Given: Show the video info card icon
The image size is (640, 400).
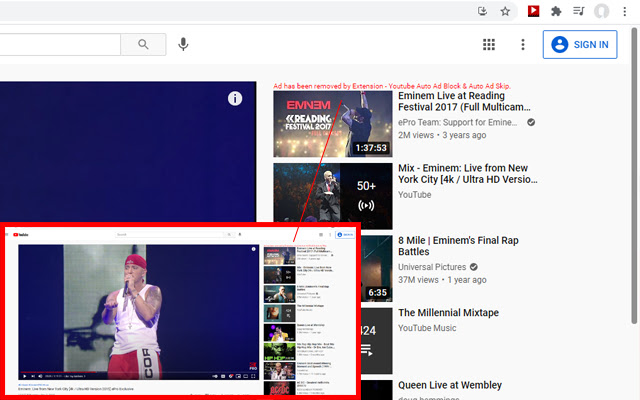Looking at the screenshot, I should pyautogui.click(x=234, y=98).
